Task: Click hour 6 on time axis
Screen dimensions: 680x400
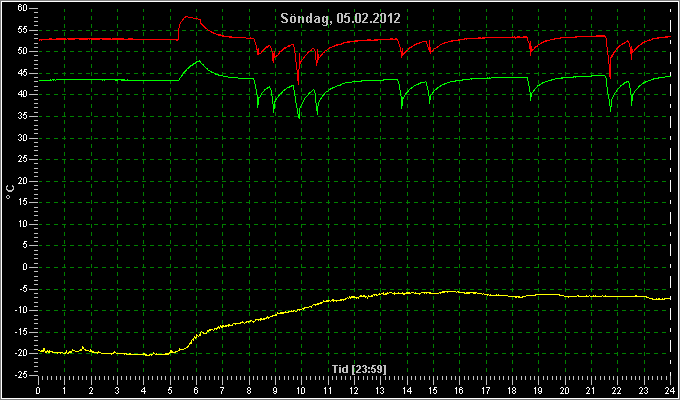Action: (x=196, y=390)
